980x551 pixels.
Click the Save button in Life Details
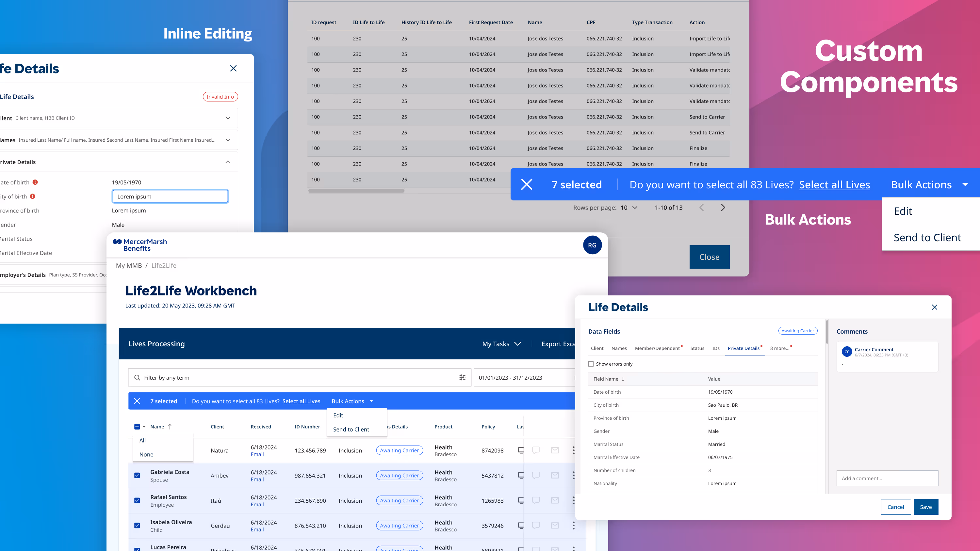coord(925,507)
